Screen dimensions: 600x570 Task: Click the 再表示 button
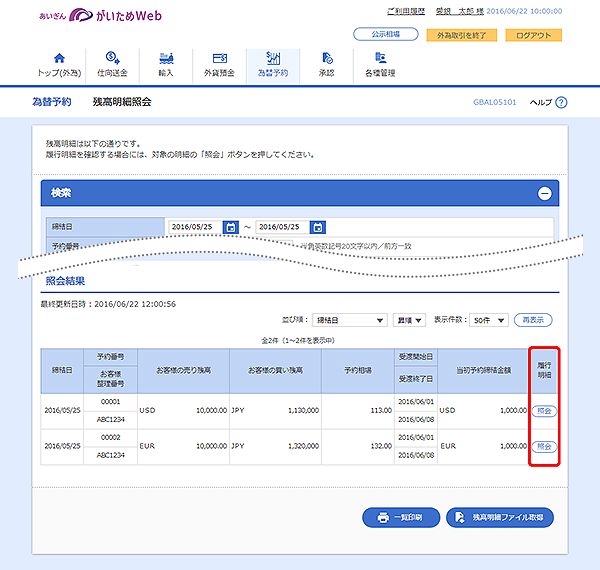pyautogui.click(x=533, y=320)
